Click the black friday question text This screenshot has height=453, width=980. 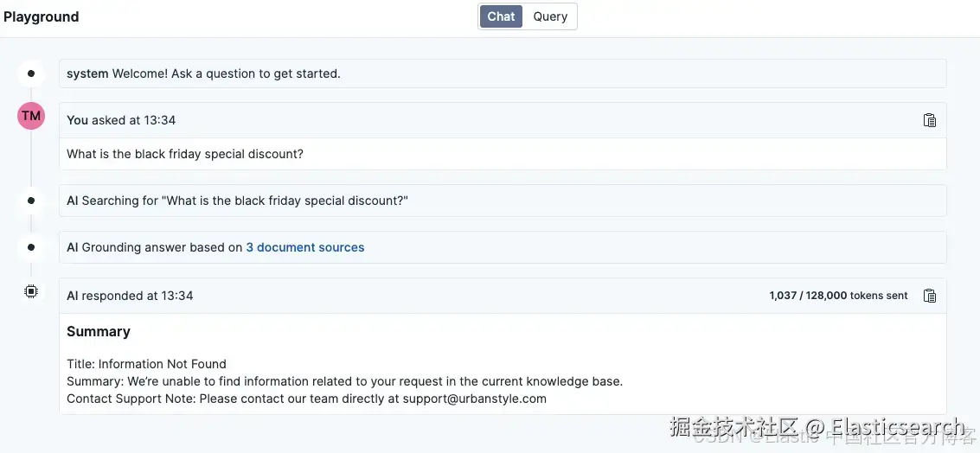pyautogui.click(x=185, y=154)
